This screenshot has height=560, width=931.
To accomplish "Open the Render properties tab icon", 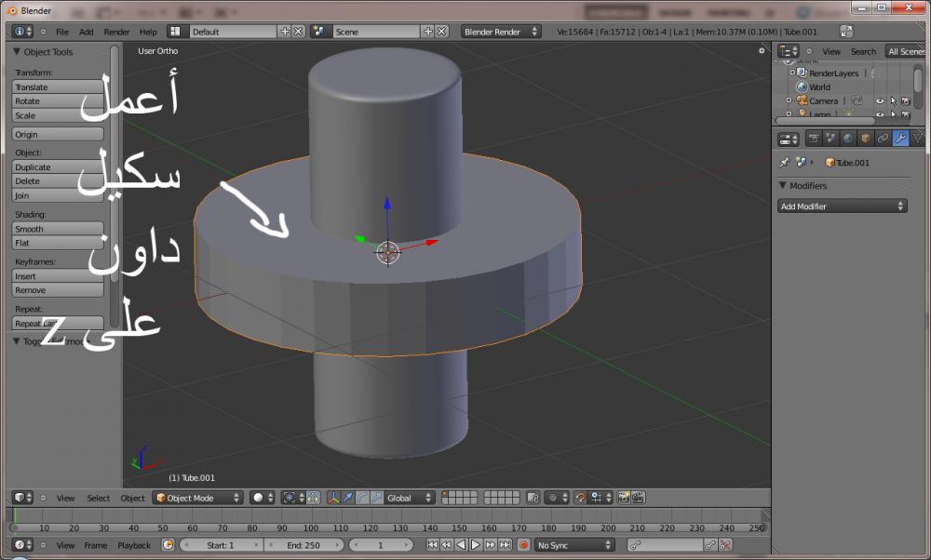I will click(814, 139).
